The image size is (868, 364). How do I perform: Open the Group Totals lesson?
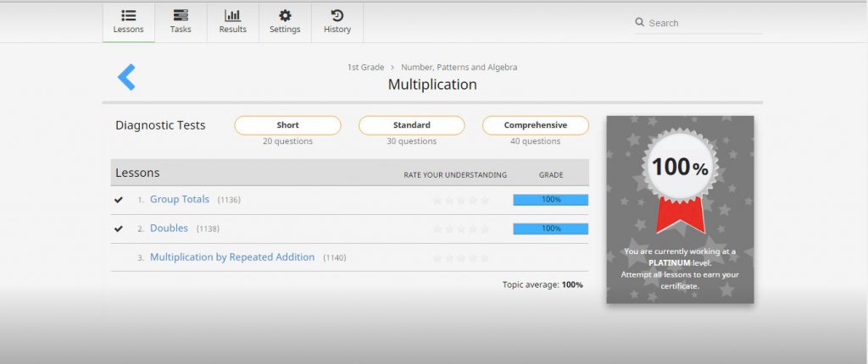click(x=180, y=200)
